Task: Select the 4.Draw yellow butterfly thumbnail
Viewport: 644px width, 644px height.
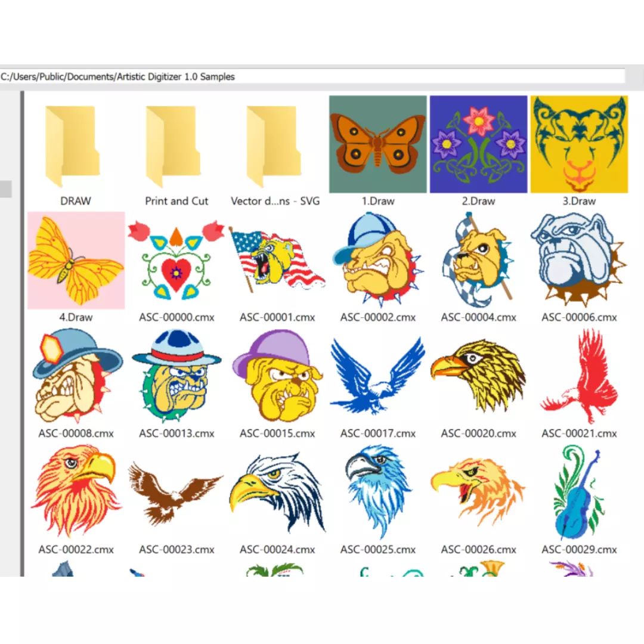Action: [x=76, y=261]
